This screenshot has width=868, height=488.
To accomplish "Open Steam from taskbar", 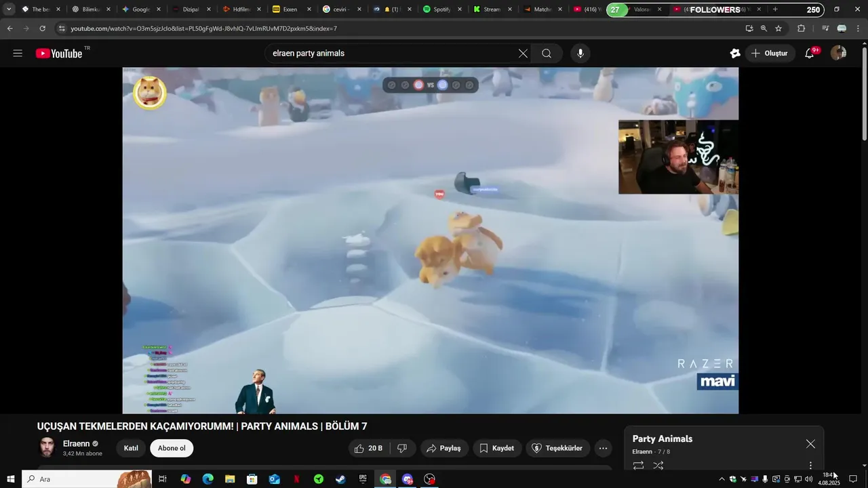I will [x=340, y=479].
